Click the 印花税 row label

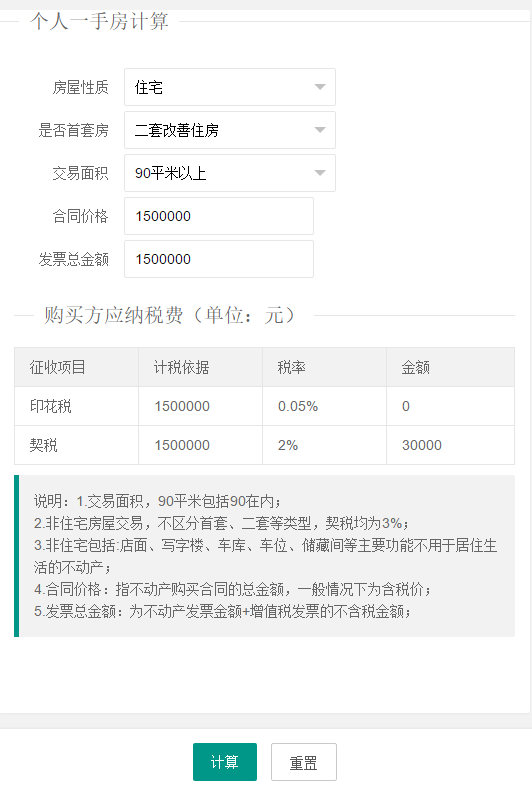coord(50,406)
